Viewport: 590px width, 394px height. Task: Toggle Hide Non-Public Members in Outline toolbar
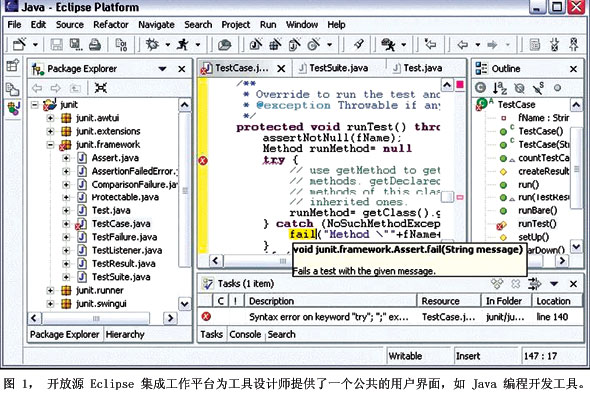557,88
